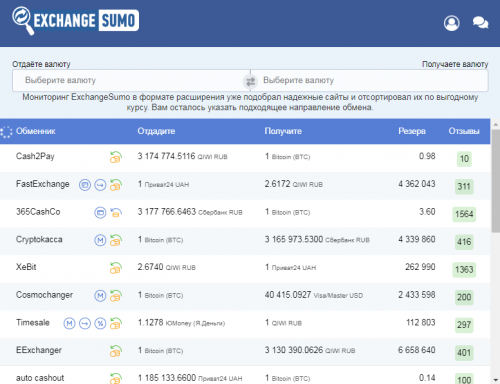Open the Cryptokacca exchanger link
This screenshot has height=384, width=500.
pyautogui.click(x=39, y=239)
